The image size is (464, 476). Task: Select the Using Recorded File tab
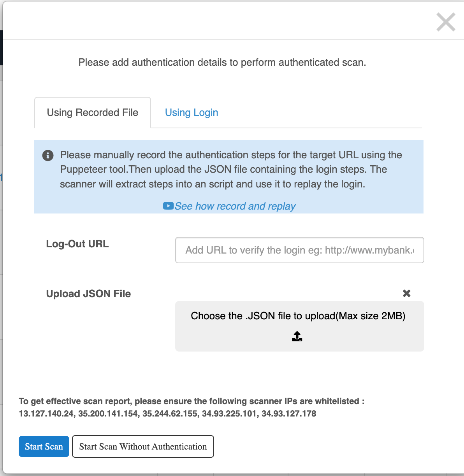(93, 113)
